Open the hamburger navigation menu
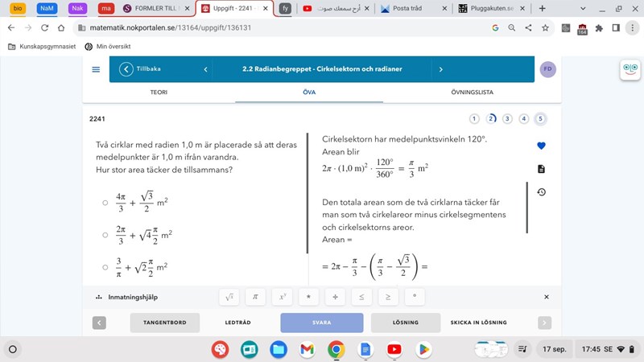 point(96,69)
